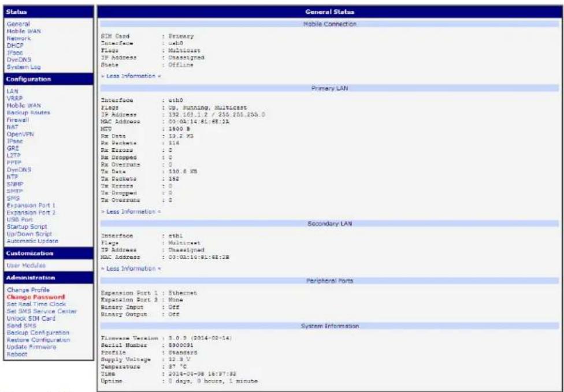Open Automatic Update settings
Viewport: 564px width, 392px height.
click(x=32, y=241)
